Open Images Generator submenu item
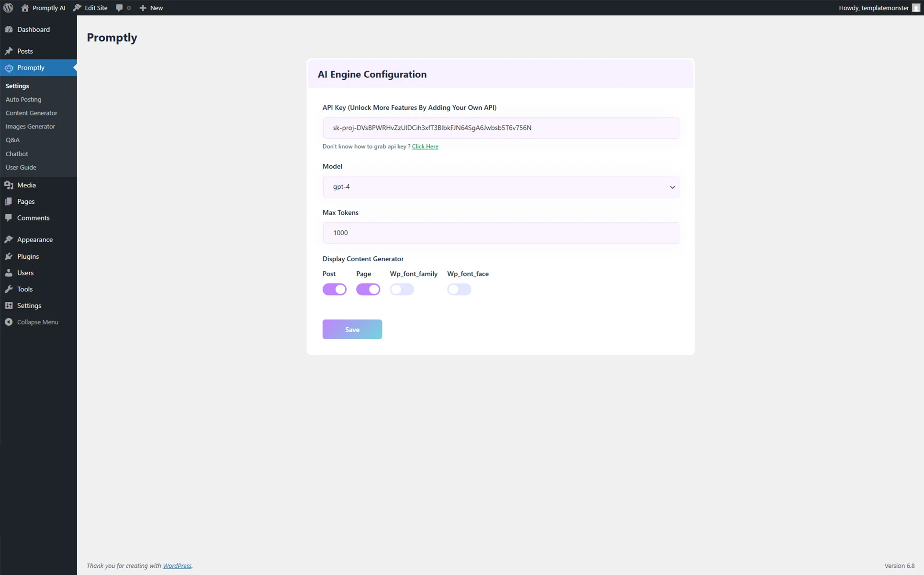 tap(31, 126)
